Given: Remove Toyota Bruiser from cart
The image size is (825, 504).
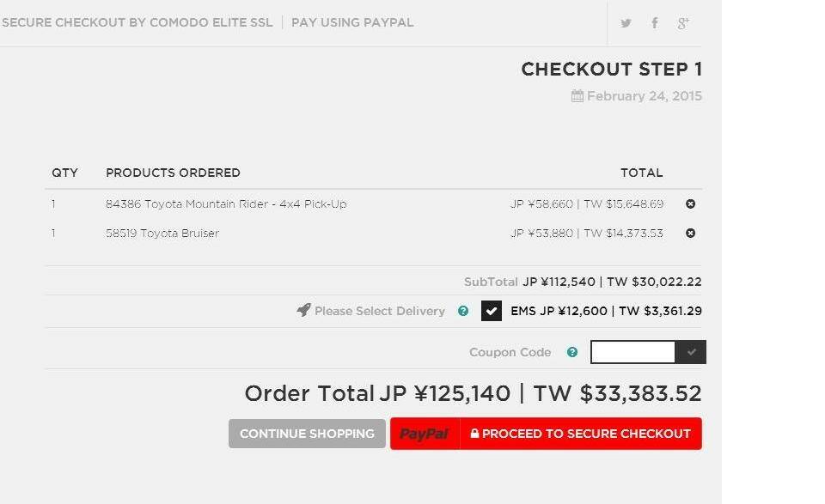Looking at the screenshot, I should [x=690, y=233].
